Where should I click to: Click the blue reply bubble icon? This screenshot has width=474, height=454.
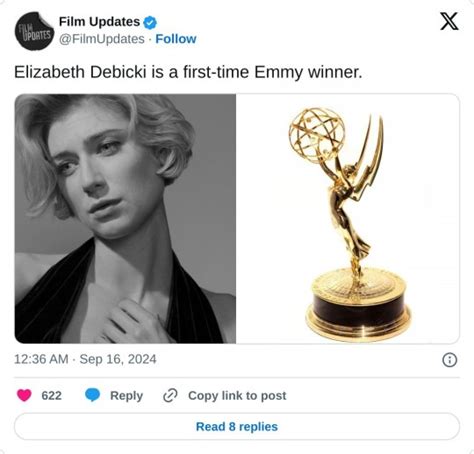coord(92,395)
